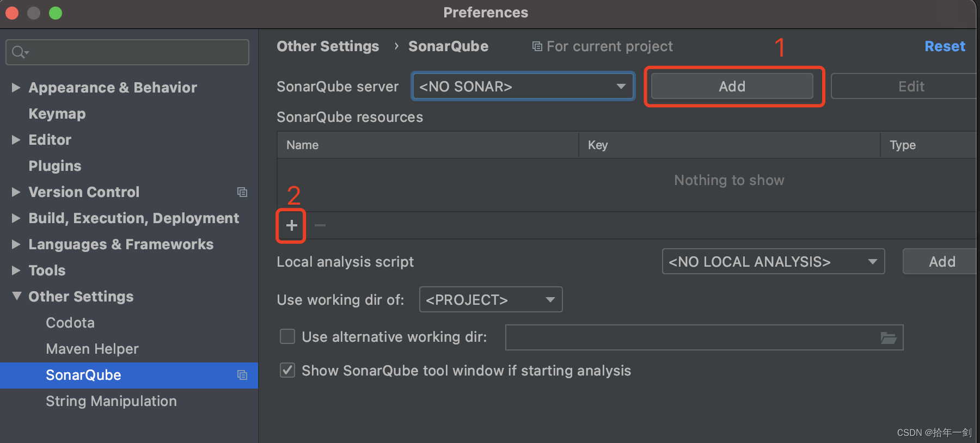
Task: Click the For current project icon in header
Action: pos(537,47)
